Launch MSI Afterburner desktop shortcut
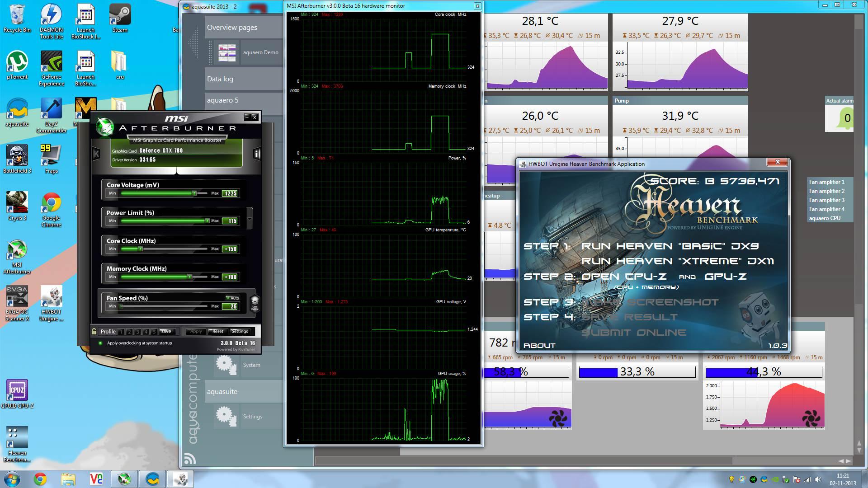 coord(17,257)
